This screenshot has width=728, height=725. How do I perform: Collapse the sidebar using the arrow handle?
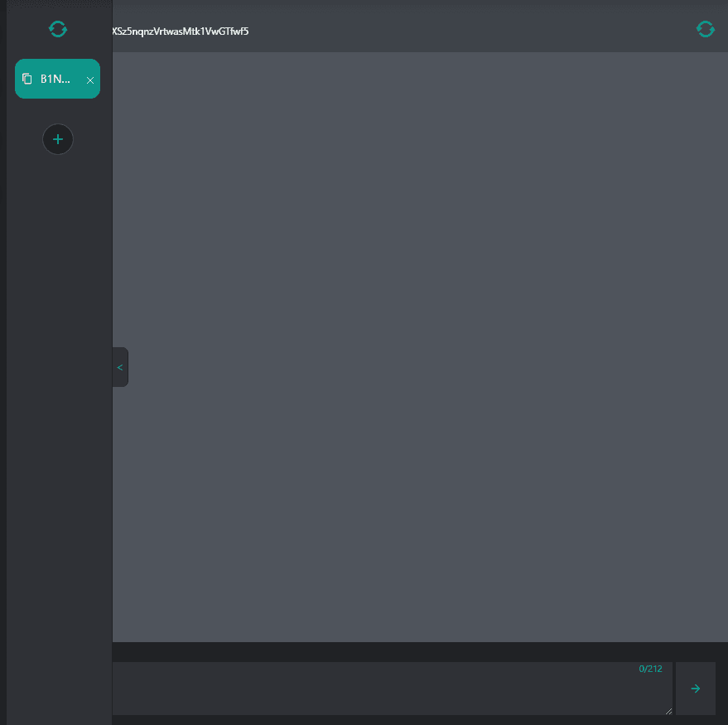[x=120, y=367]
